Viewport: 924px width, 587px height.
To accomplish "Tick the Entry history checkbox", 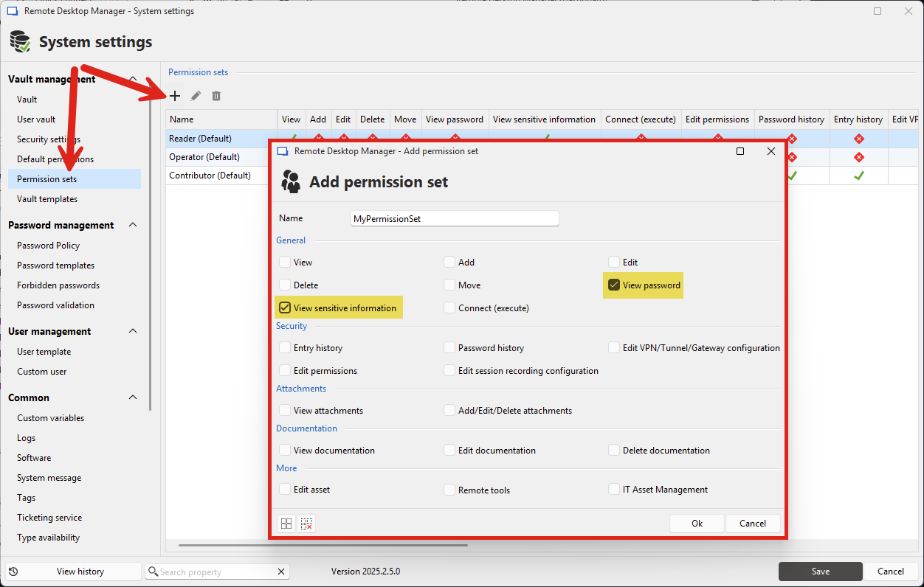I will pyautogui.click(x=285, y=348).
